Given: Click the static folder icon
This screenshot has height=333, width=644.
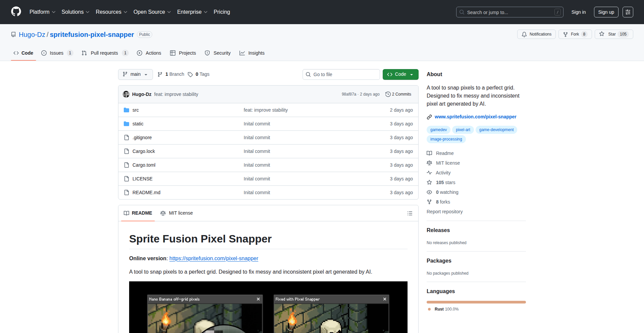Looking at the screenshot, I should (126, 124).
